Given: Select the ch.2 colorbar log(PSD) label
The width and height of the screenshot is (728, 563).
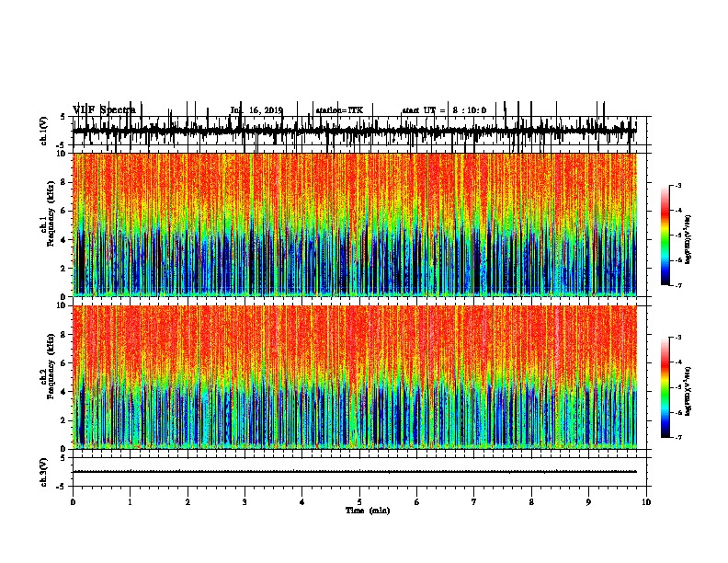Looking at the screenshot, I should click(x=688, y=391).
